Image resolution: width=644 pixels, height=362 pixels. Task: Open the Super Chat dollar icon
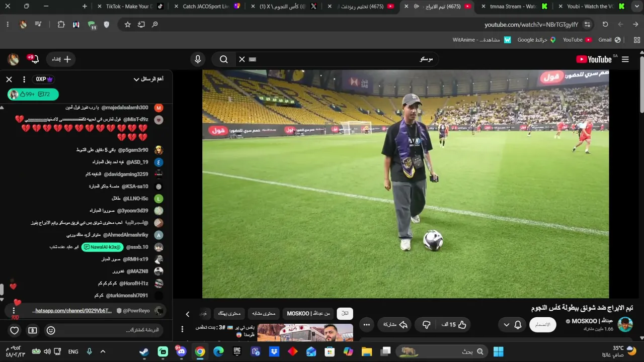(x=33, y=330)
